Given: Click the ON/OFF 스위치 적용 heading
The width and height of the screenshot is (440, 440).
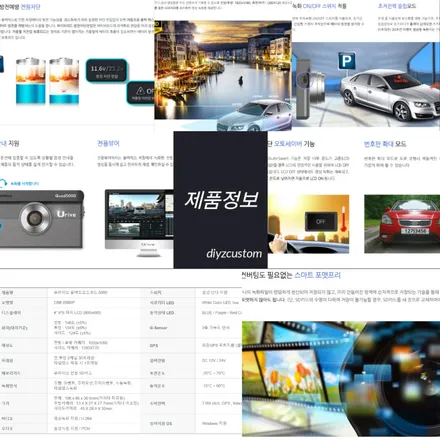Looking at the screenshot, I should (x=325, y=6).
